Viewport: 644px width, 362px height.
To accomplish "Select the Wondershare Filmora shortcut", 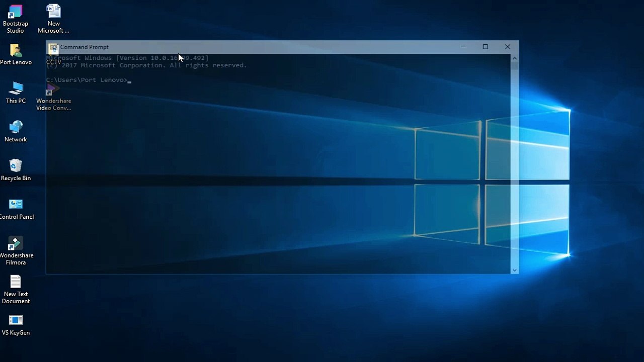I will tap(16, 251).
